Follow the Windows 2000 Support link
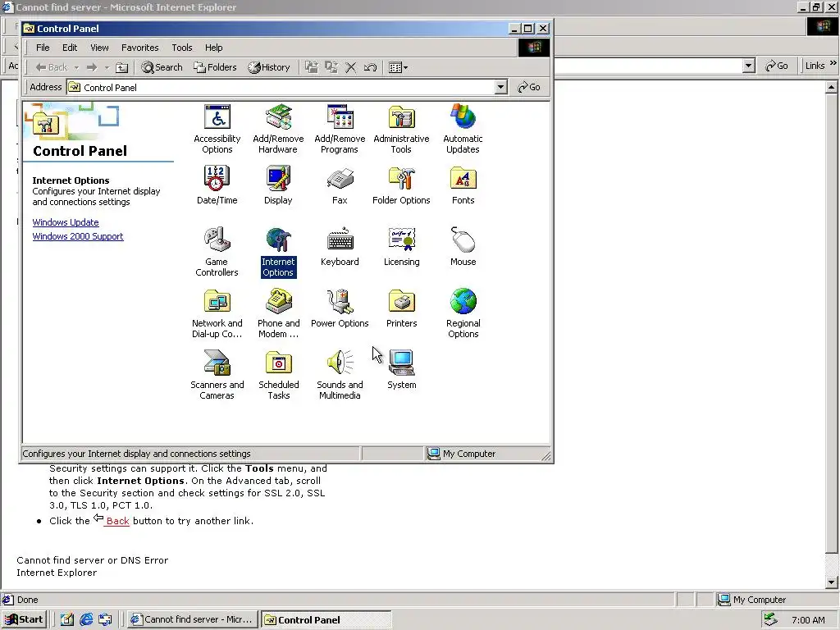 tap(78, 236)
